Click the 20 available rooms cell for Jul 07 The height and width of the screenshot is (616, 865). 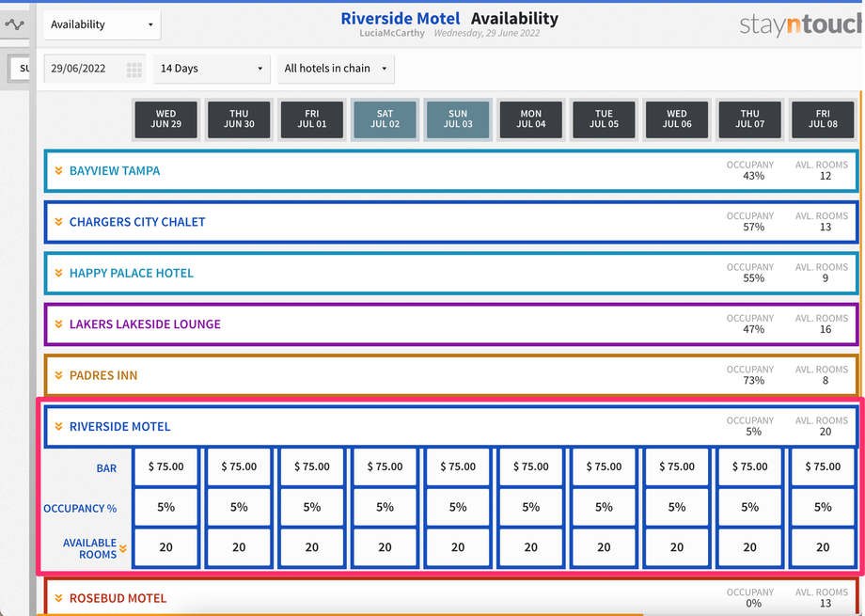click(x=749, y=547)
